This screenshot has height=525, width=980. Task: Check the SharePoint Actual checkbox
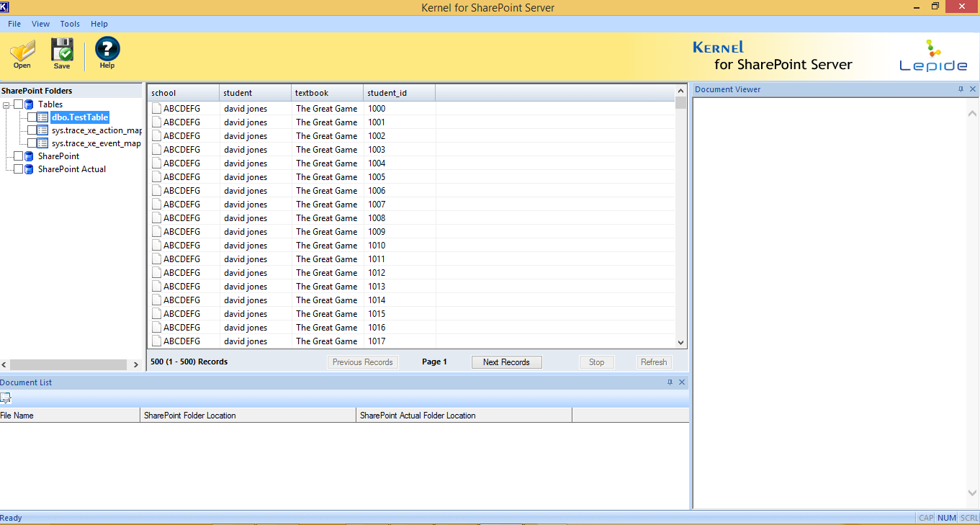point(18,169)
